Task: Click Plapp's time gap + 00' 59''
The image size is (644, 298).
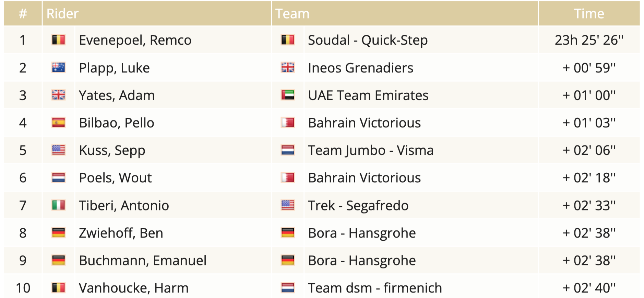Action: (x=589, y=68)
